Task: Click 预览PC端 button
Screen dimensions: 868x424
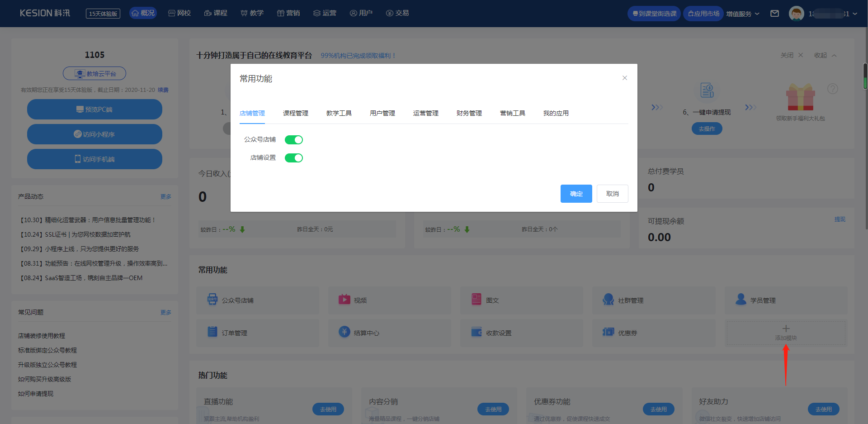Action: (94, 110)
